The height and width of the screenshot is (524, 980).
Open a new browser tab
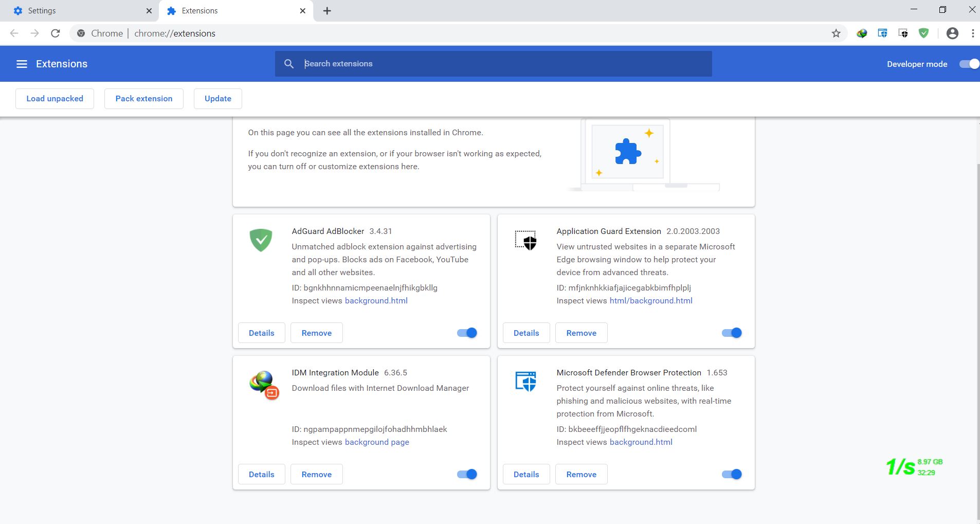327,11
